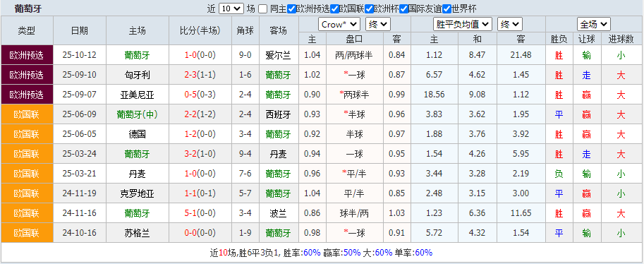Click the 0-0(0-0) score against 苏格兰
This screenshot has width=644, height=264.
[x=200, y=233]
